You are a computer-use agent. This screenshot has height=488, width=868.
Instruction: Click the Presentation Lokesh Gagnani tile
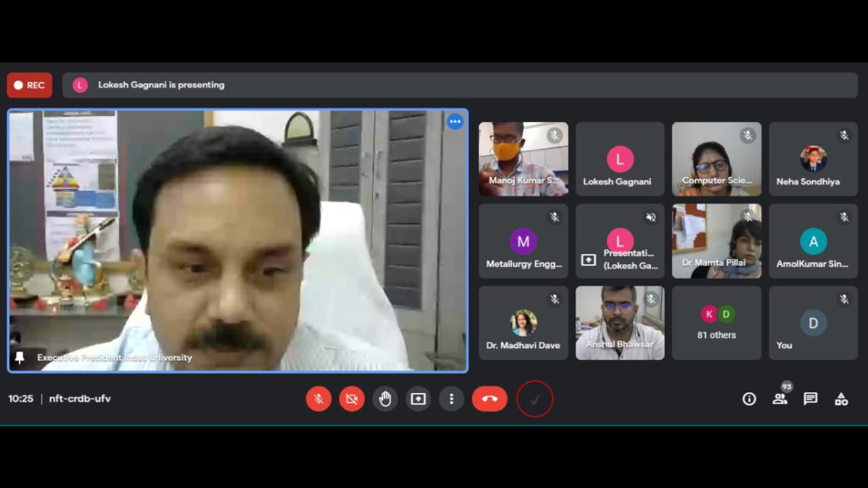(x=620, y=241)
